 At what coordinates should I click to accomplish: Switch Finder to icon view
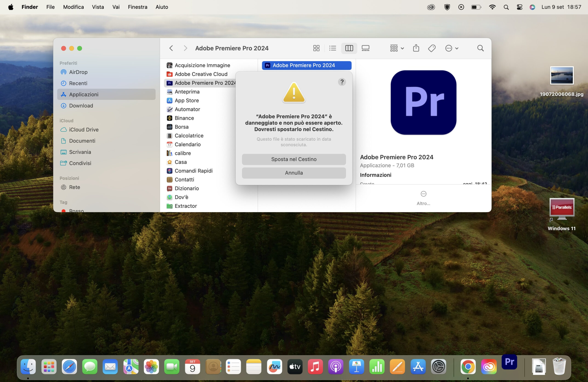316,48
